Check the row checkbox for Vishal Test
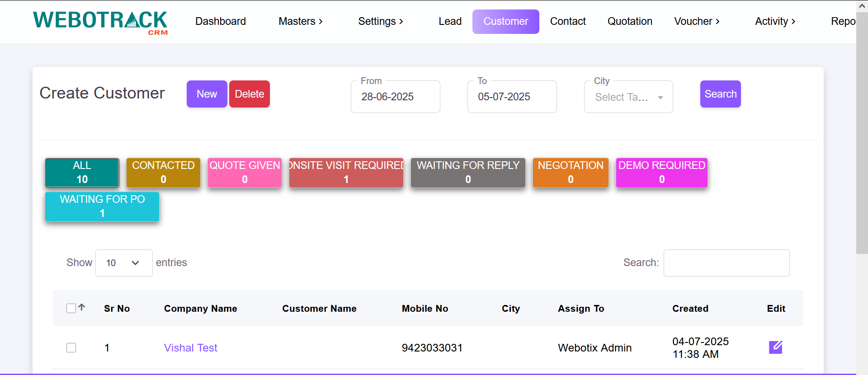 [x=71, y=347]
